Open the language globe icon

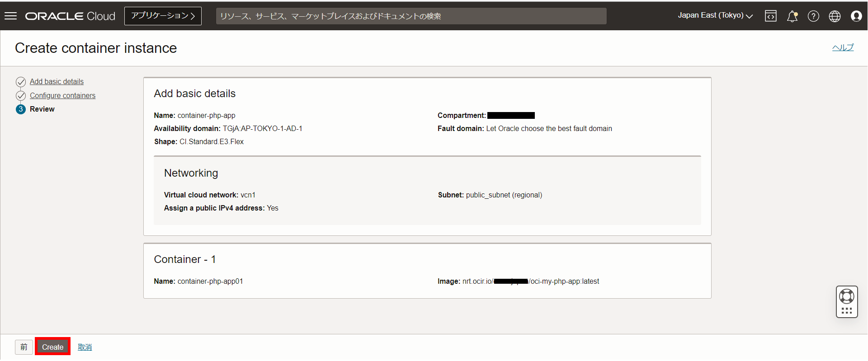[x=835, y=16]
